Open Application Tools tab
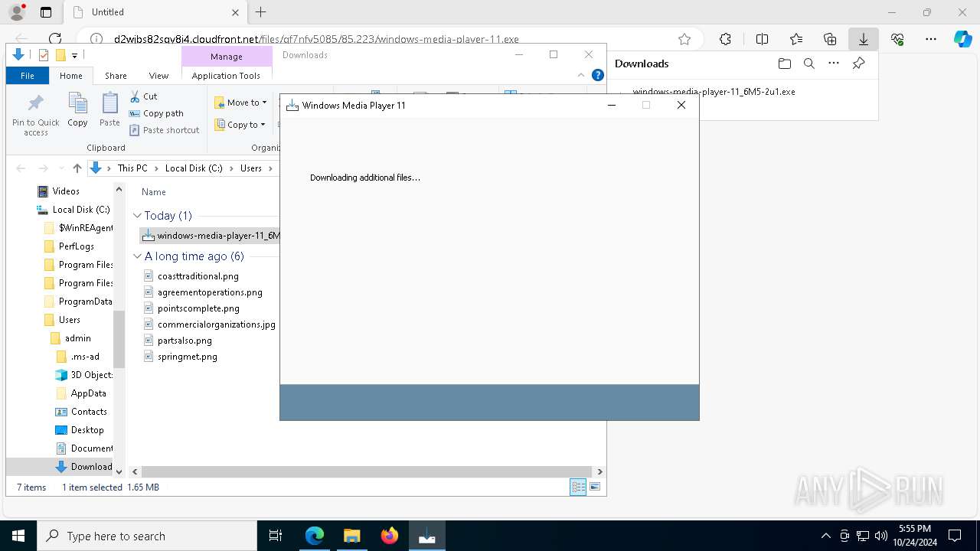The image size is (980, 551). 226,76
